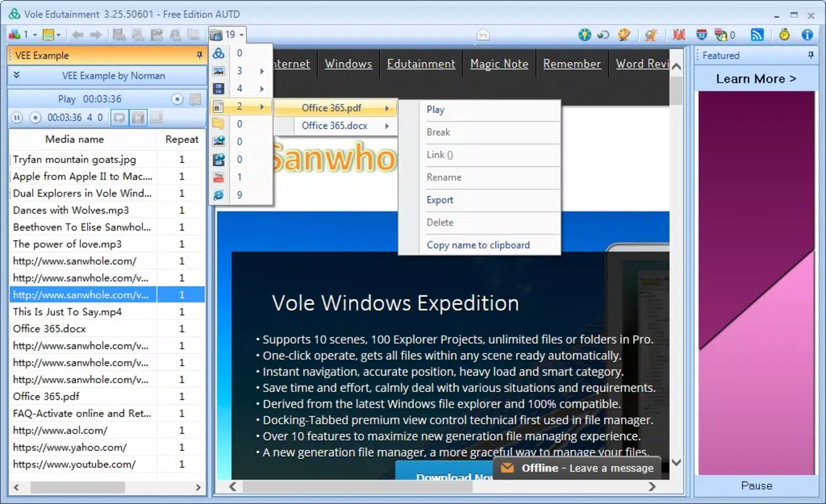
Task: Toggle the pin on the Featured panel
Action: tap(811, 55)
